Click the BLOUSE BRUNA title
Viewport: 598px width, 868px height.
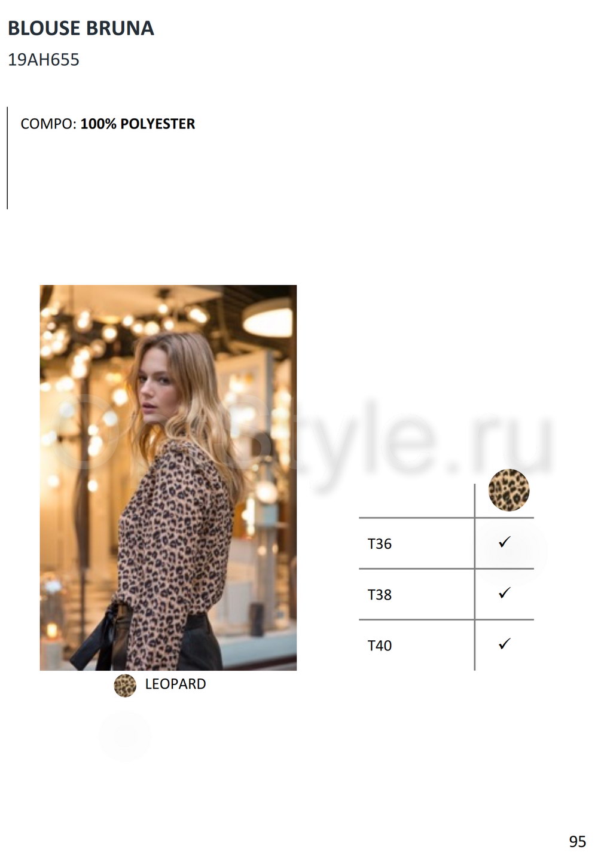[x=81, y=28]
